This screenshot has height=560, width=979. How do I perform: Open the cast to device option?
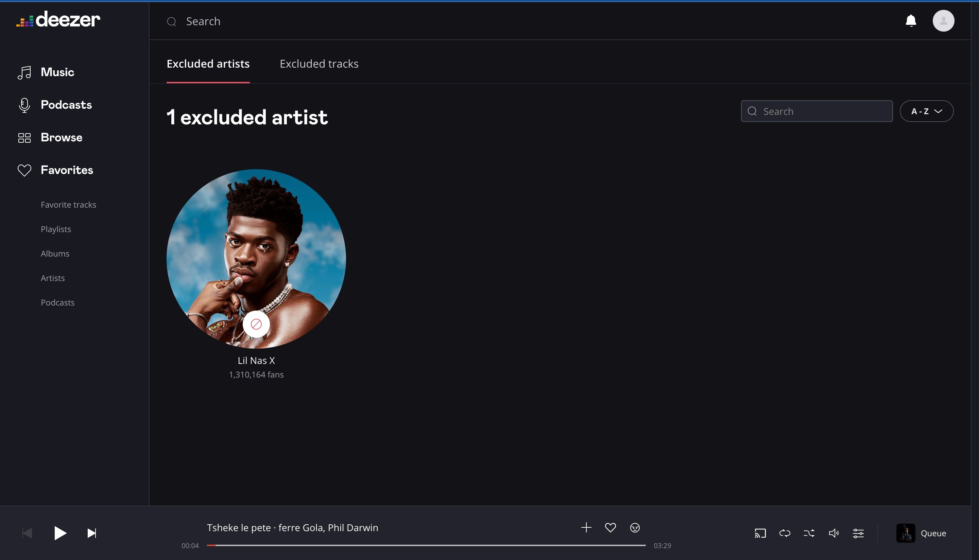(x=760, y=533)
